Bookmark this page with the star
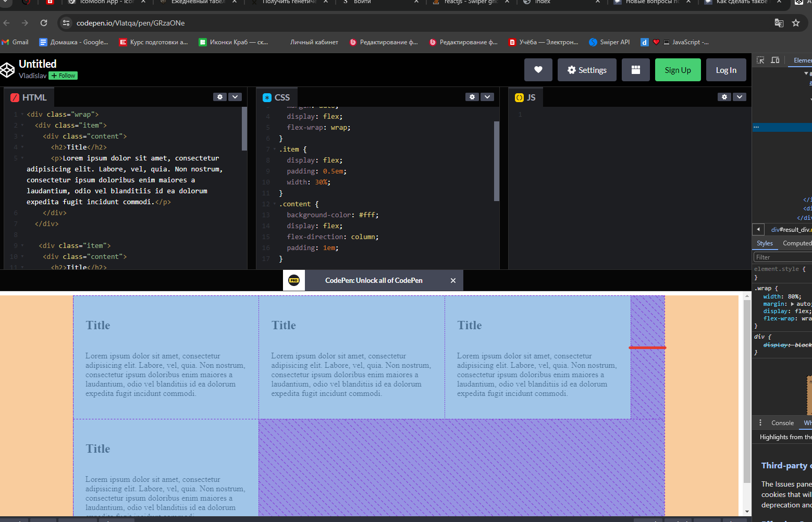812x522 pixels. pyautogui.click(x=796, y=23)
